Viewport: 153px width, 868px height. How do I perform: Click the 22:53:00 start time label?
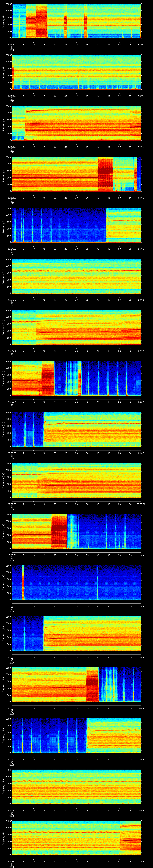point(12,197)
